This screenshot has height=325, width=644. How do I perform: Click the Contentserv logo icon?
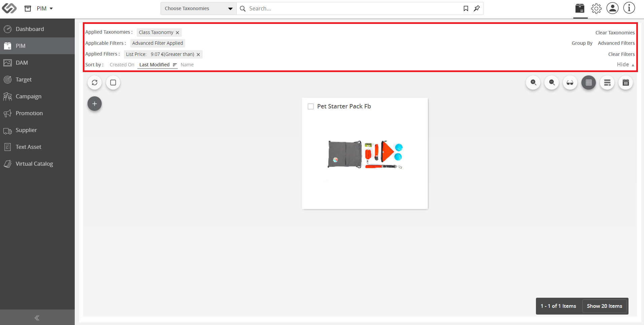click(9, 8)
